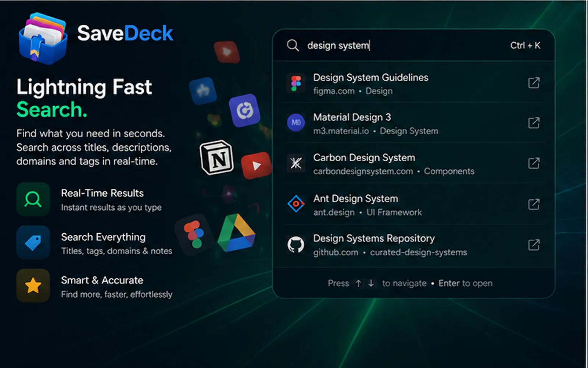Image resolution: width=588 pixels, height=368 pixels.
Task: Click the "Real-Time Results" heading
Action: (102, 193)
